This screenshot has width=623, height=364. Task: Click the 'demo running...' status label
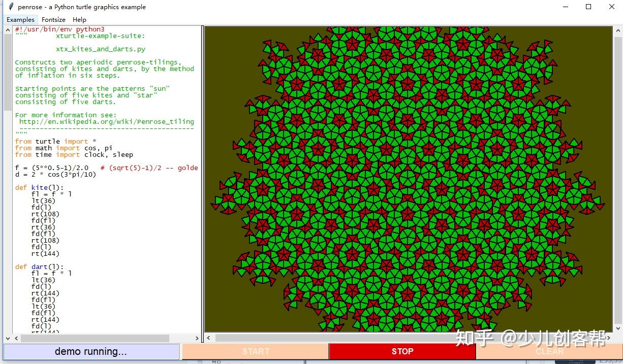click(x=91, y=351)
